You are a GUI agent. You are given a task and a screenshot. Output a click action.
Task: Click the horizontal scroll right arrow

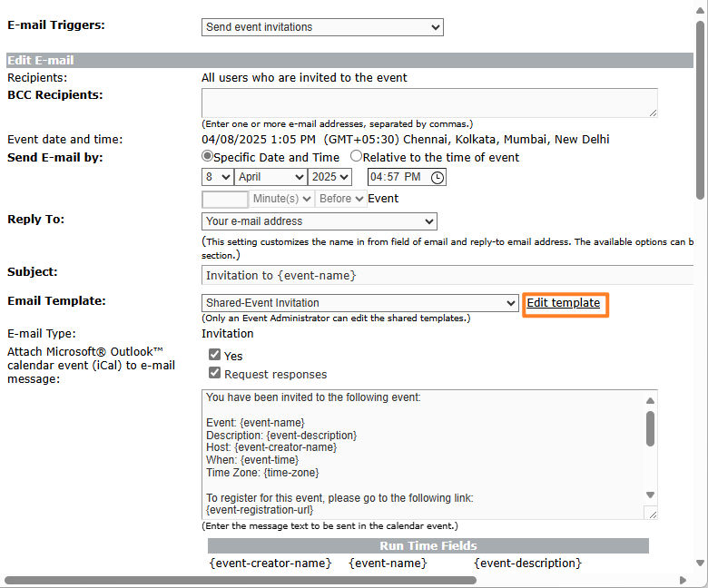(683, 580)
